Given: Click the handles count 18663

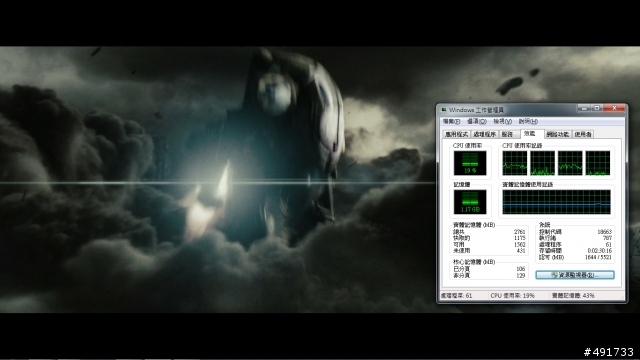Looking at the screenshot, I should pyautogui.click(x=604, y=232).
